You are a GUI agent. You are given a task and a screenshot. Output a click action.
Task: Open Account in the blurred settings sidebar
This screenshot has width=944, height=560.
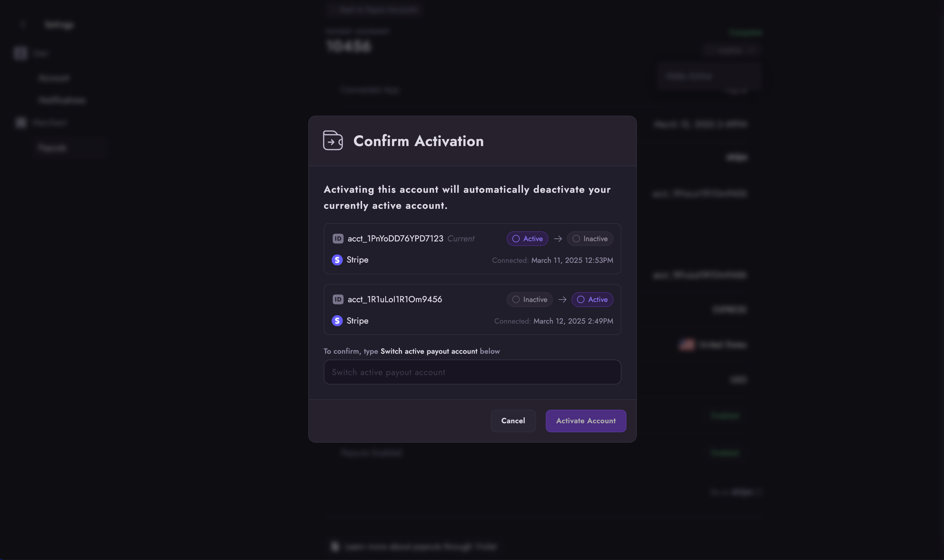click(54, 78)
